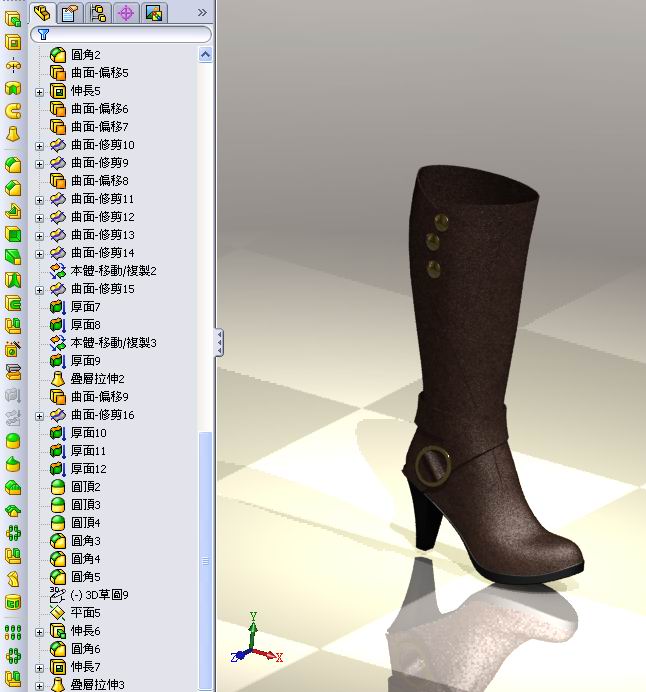Select the Fillet tool in left toolbar

click(x=13, y=165)
